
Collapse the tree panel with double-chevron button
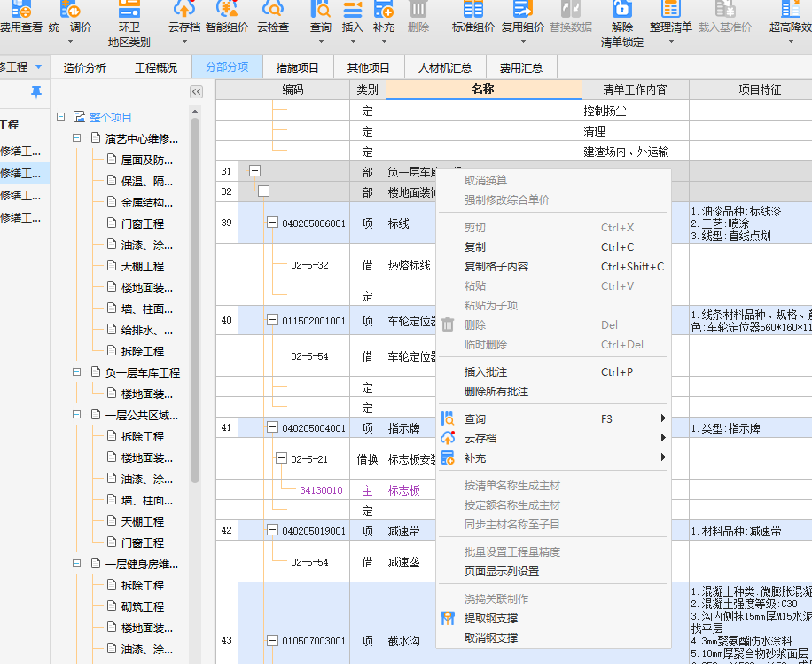pos(196,91)
